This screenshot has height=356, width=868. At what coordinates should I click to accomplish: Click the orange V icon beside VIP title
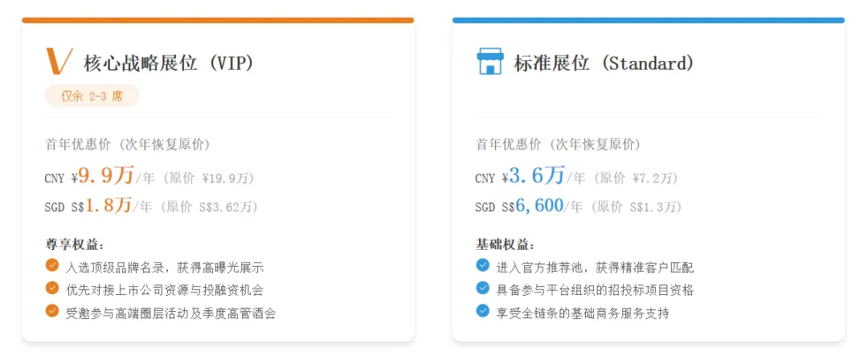pos(59,61)
